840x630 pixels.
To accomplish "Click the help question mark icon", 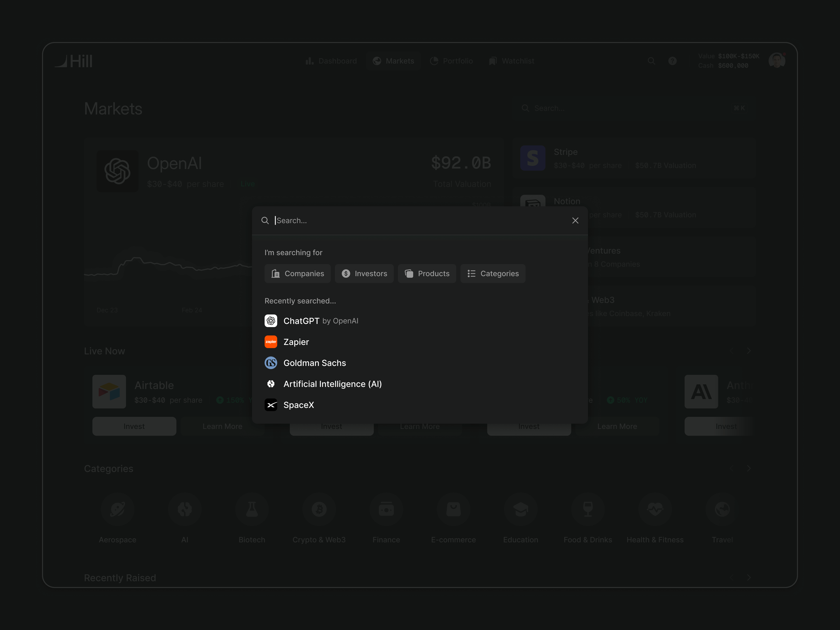I will [x=672, y=61].
